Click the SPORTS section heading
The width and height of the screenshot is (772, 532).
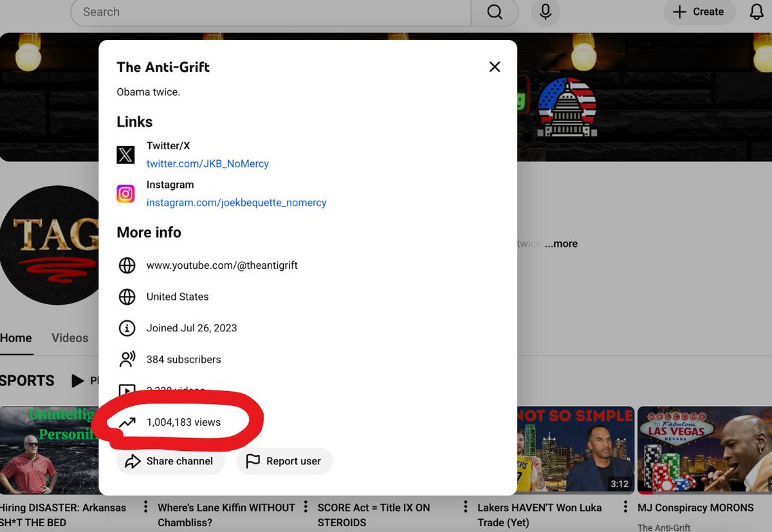[27, 381]
